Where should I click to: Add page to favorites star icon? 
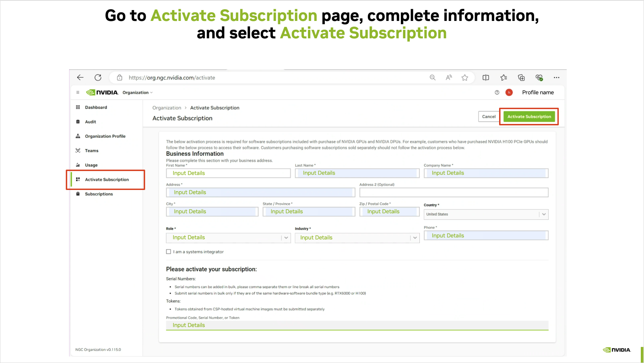pos(465,78)
